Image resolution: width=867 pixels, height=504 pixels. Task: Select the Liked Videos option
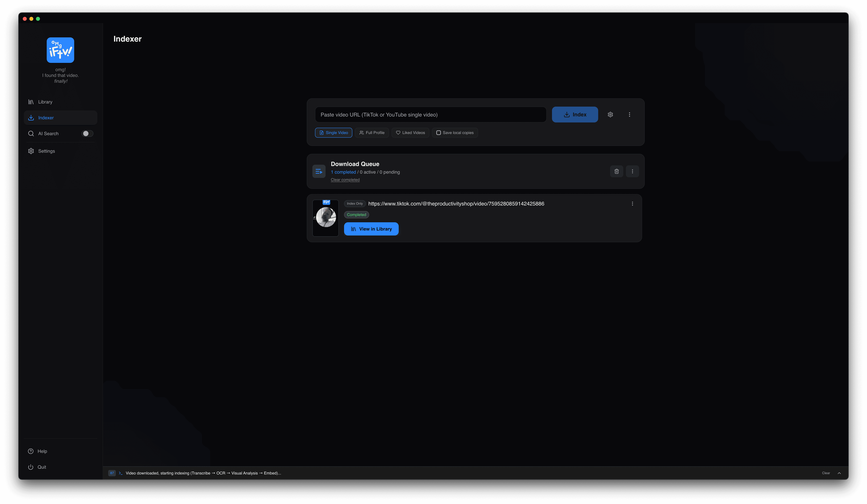[x=410, y=133]
